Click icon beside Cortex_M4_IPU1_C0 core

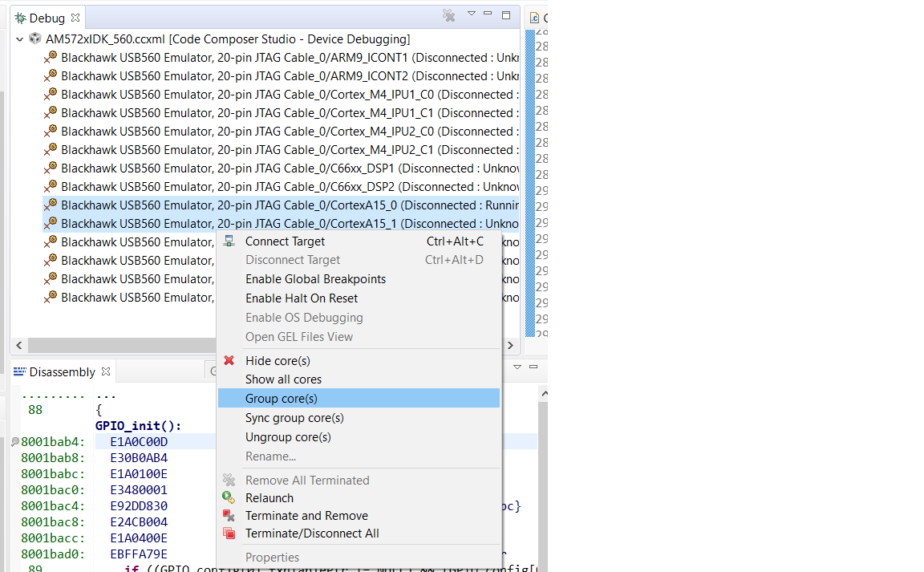[51, 95]
